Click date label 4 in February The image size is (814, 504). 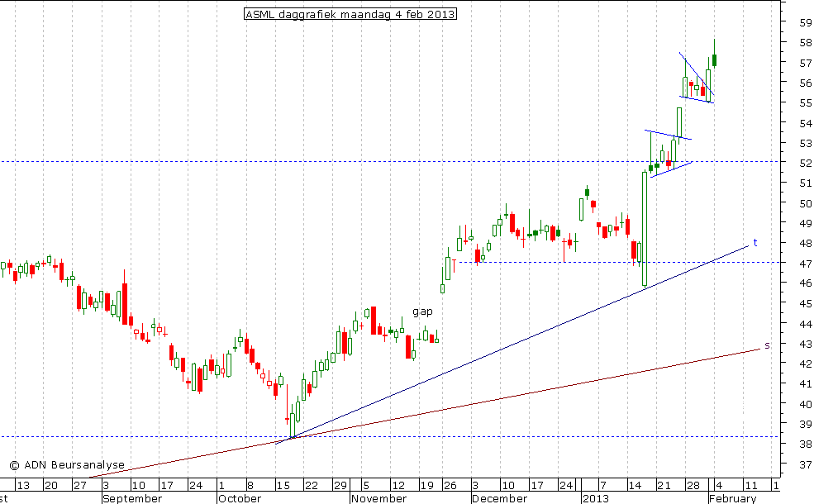coord(719,486)
